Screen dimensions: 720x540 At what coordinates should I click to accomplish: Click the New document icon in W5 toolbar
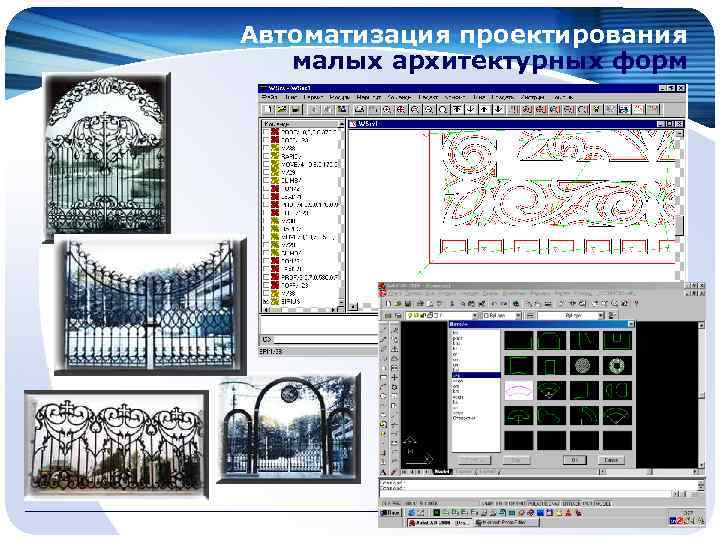click(269, 110)
